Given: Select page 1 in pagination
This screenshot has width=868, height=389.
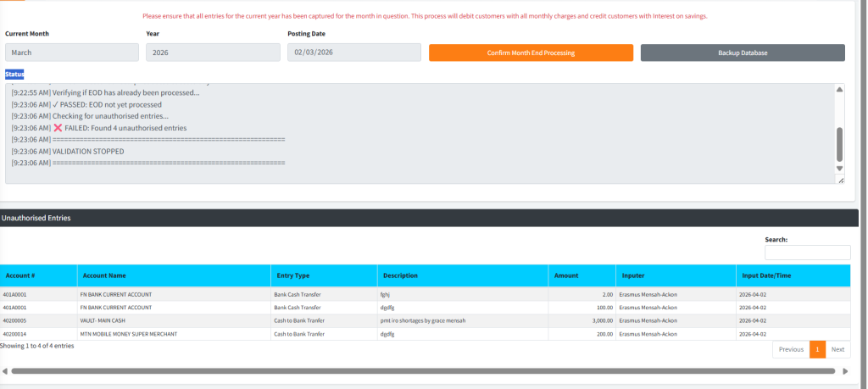Looking at the screenshot, I should [x=817, y=349].
